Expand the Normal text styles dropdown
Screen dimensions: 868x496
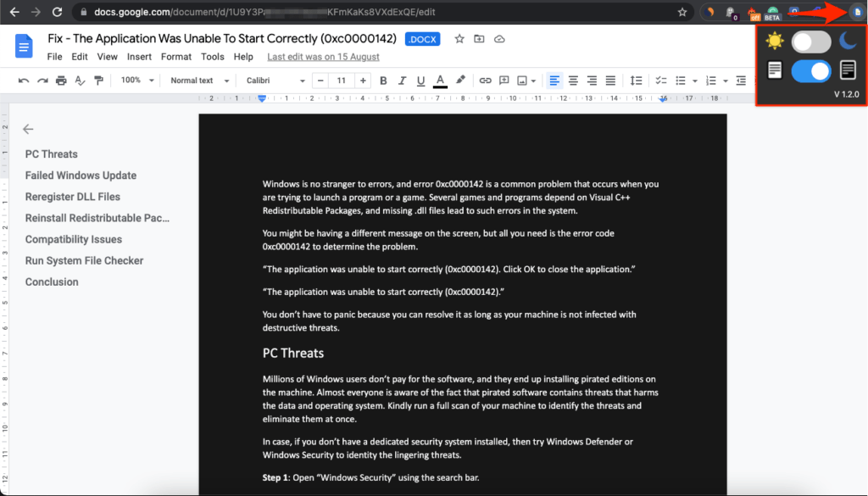(198, 80)
